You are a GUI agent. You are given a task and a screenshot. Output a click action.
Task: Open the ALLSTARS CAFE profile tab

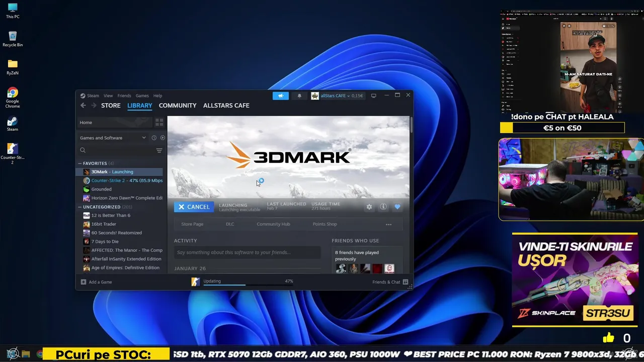click(226, 106)
